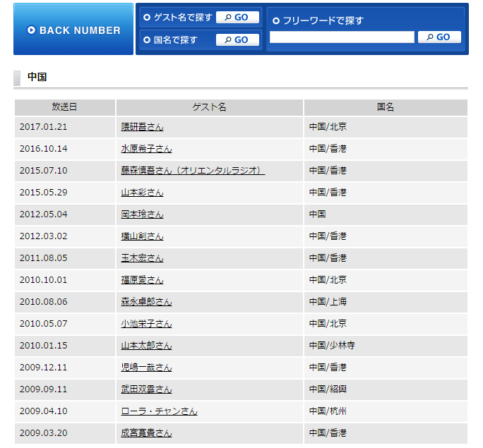The width and height of the screenshot is (483, 448).
Task: Select the date 2009.03.20
Action: coord(44,432)
